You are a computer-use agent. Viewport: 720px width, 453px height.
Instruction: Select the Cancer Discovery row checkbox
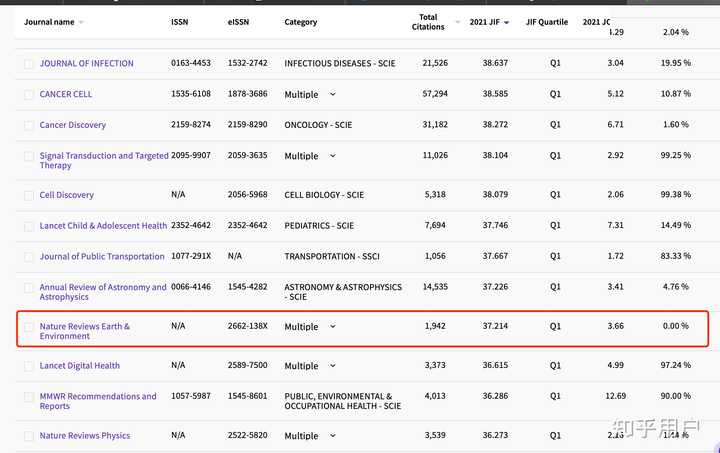[x=29, y=126]
